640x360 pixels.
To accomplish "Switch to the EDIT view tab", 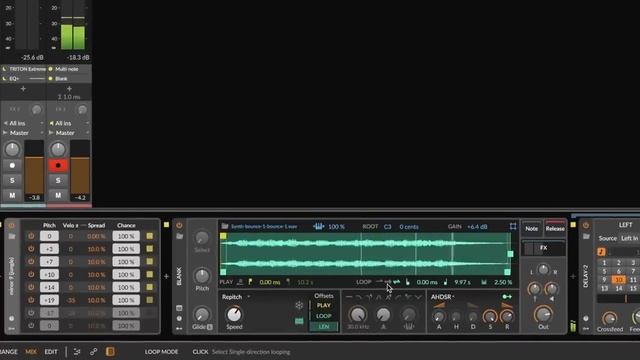I will click(51, 351).
